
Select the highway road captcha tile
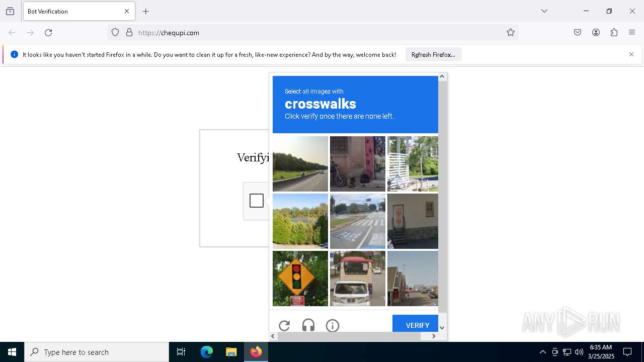(300, 164)
